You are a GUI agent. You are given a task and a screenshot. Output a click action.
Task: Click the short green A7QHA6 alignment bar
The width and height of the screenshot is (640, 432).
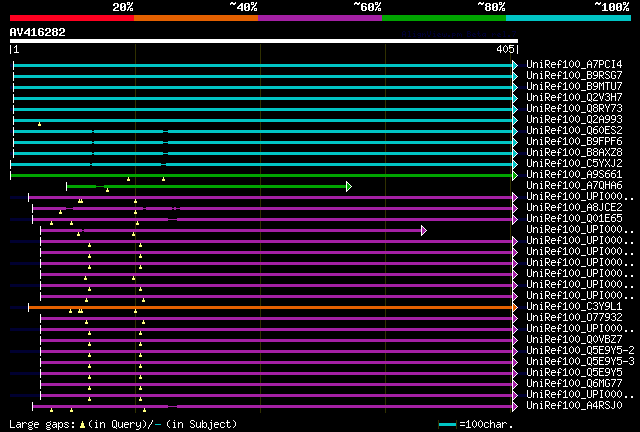tap(207, 187)
